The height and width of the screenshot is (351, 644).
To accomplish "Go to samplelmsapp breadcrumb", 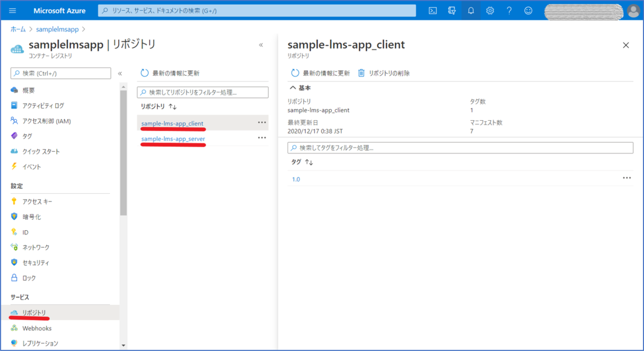I will (57, 29).
